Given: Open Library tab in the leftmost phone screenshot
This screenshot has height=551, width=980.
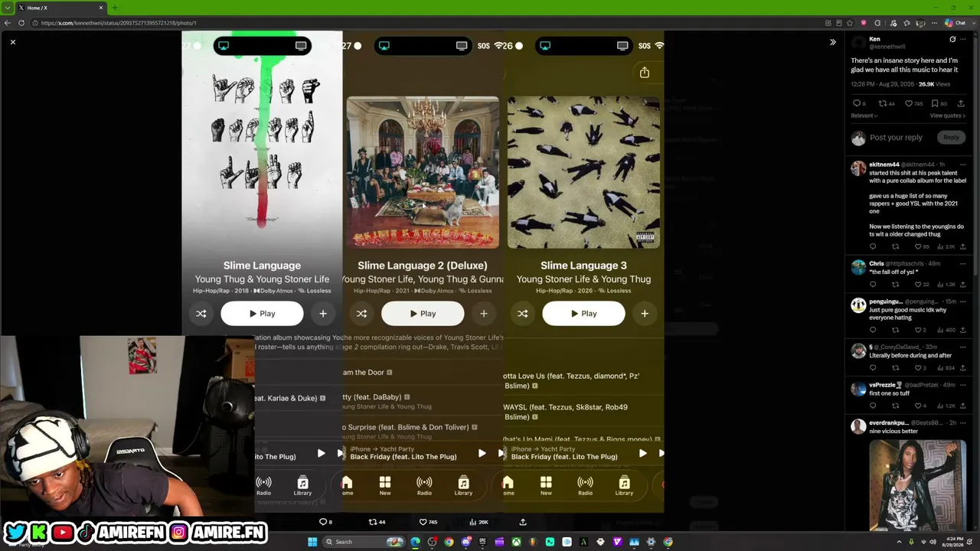Looking at the screenshot, I should (302, 486).
